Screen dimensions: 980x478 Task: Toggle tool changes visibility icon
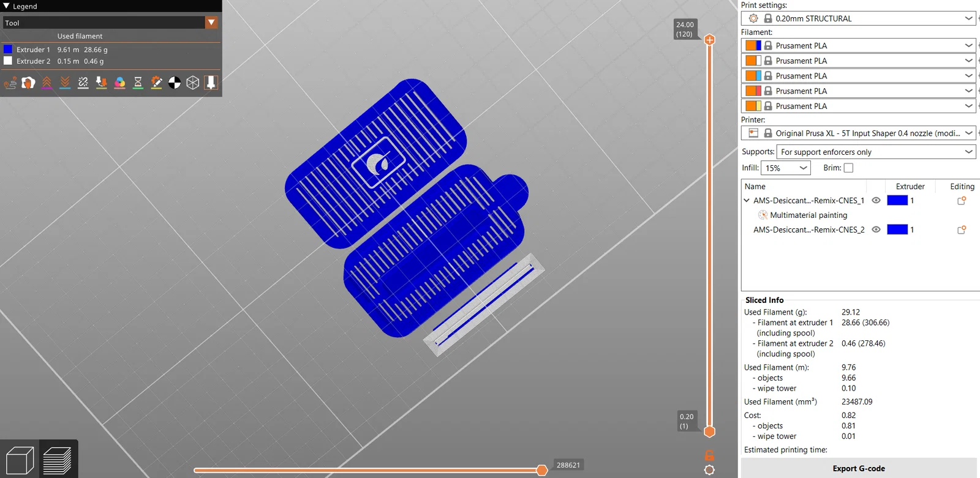coord(102,83)
